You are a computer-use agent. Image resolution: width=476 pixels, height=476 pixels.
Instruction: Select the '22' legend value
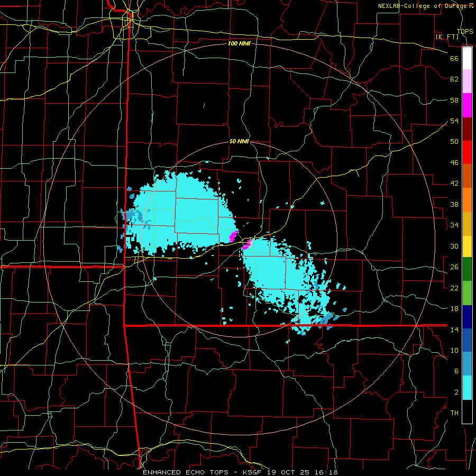click(454, 288)
